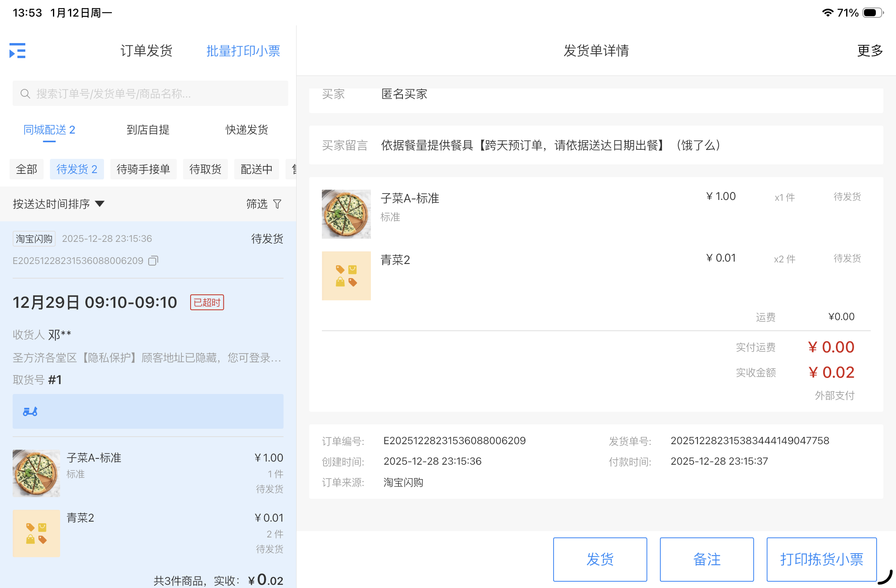Image resolution: width=896 pixels, height=588 pixels.
Task: Switch to 到店自提 tab
Action: (148, 130)
